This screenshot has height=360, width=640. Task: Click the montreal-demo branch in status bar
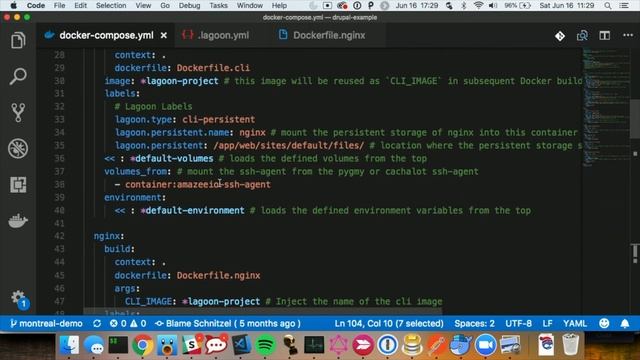(46, 324)
